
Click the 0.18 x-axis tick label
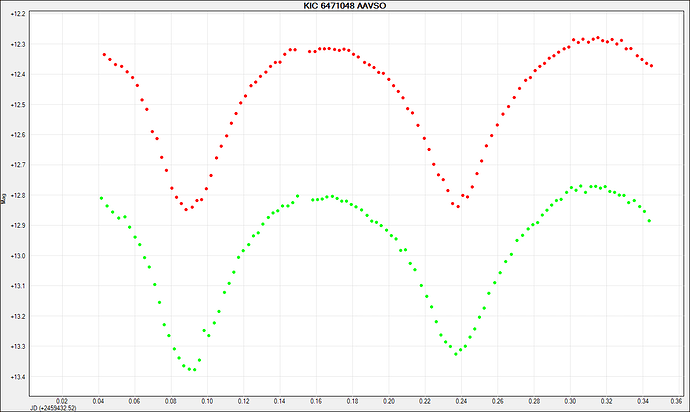pos(352,401)
